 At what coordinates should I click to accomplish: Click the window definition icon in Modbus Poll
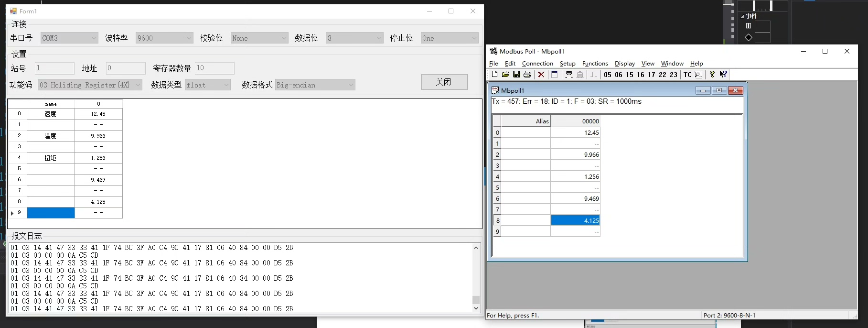pyautogui.click(x=555, y=74)
